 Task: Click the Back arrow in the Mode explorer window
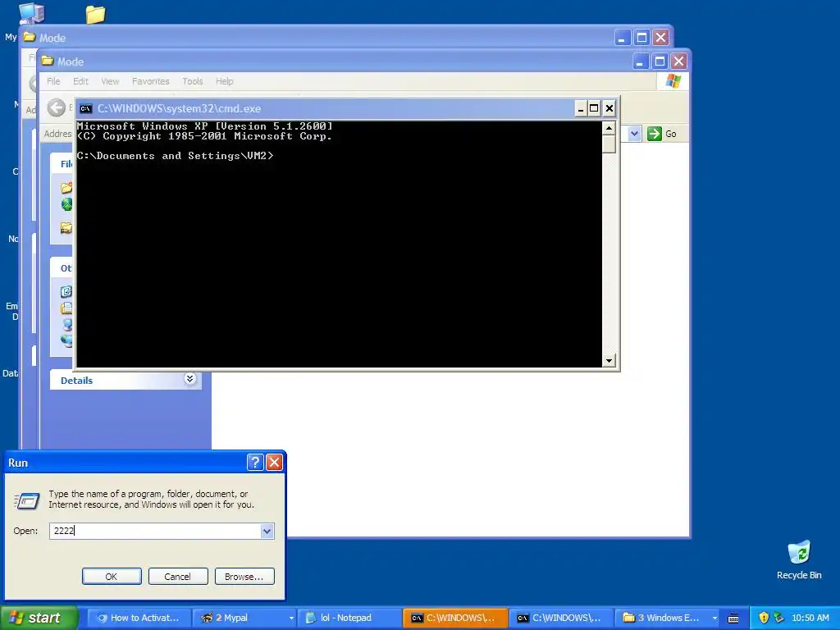coord(57,107)
